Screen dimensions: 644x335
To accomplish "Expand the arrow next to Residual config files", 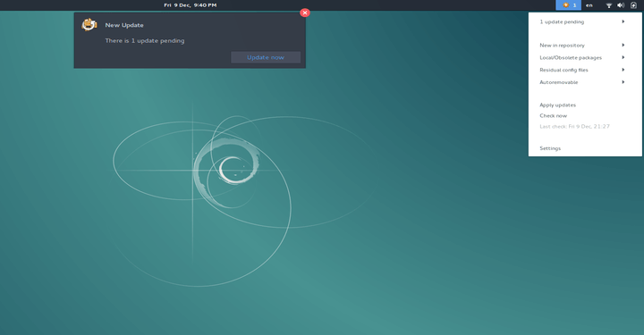I will click(x=623, y=70).
